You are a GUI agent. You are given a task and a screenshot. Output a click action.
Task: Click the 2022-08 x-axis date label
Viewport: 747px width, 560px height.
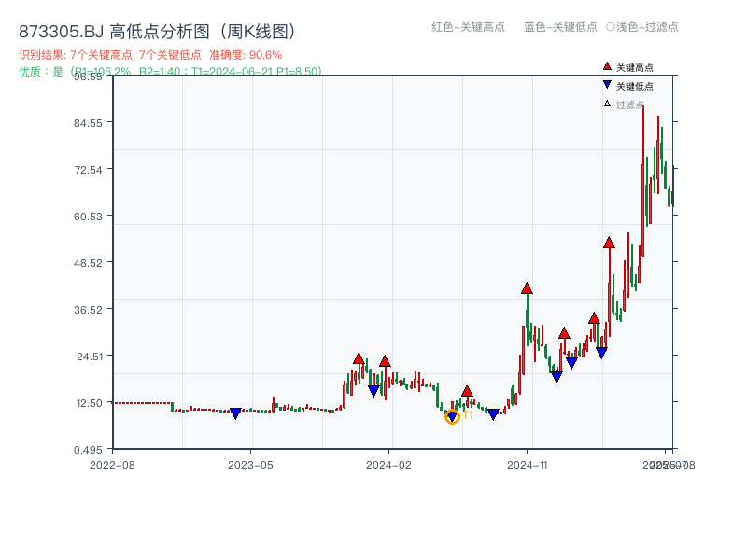click(x=112, y=466)
